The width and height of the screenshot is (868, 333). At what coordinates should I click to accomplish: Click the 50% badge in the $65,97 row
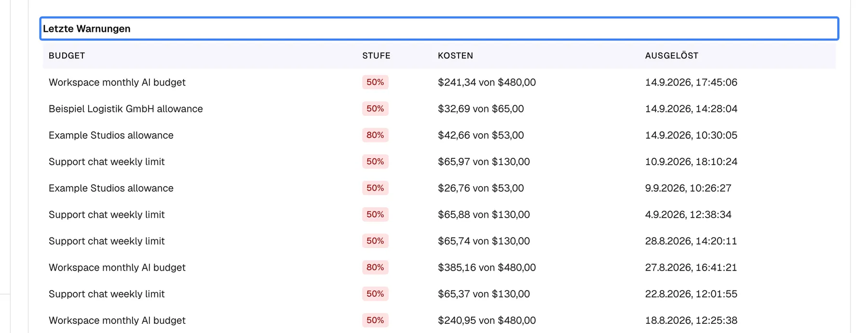(375, 162)
